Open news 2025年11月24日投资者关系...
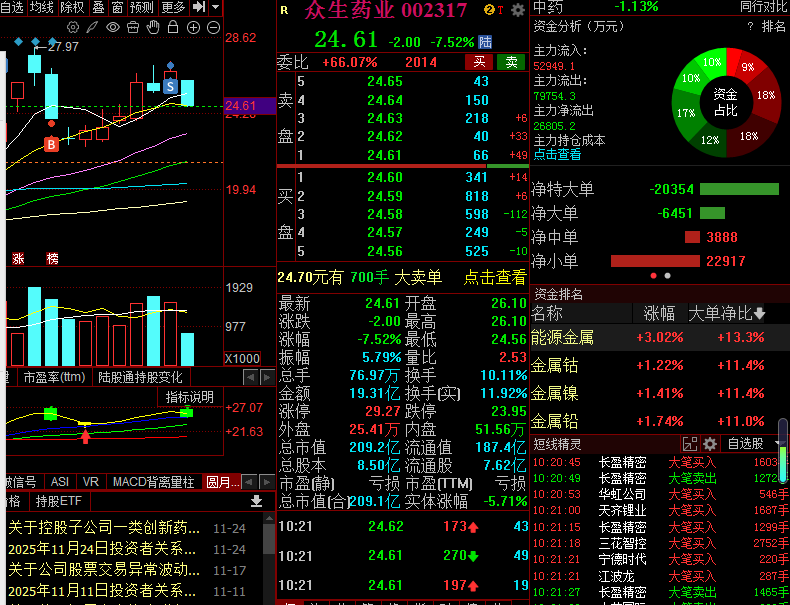Screen dimensions: 790x605 [102, 549]
